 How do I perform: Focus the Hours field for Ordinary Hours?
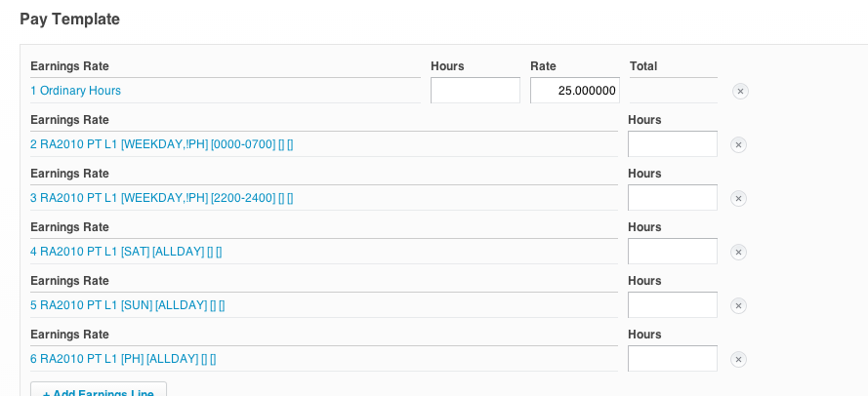click(475, 91)
